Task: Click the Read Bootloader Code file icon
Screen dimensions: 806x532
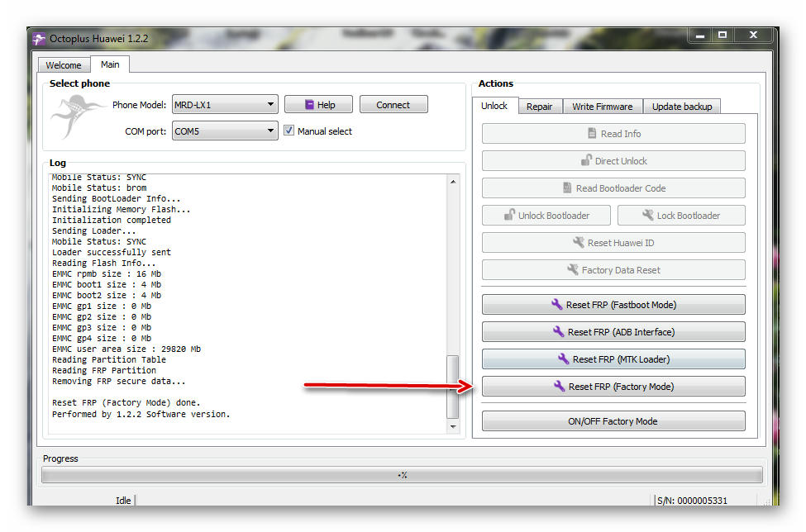Action: [x=567, y=188]
